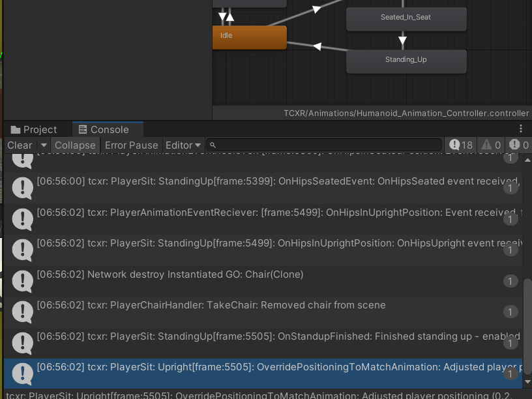Image resolution: width=532 pixels, height=399 pixels.
Task: Enable the Error Pause button
Action: (131, 145)
